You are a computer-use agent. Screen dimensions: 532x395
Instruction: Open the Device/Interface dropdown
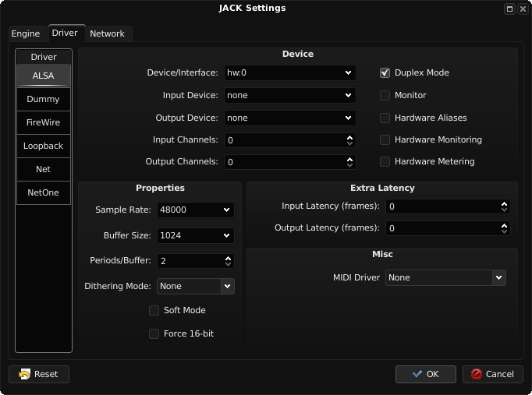coord(289,72)
